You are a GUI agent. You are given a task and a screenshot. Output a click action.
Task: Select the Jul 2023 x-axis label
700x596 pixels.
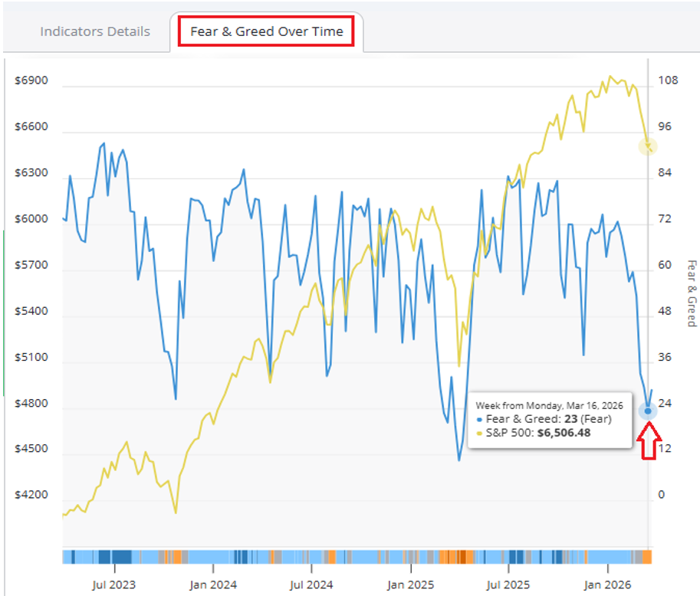click(x=114, y=585)
